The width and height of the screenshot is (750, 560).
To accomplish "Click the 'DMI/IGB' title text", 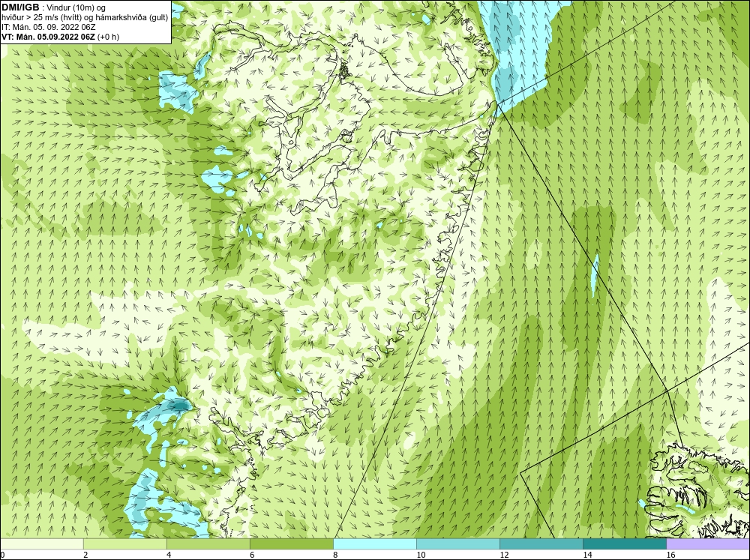I will point(20,7).
